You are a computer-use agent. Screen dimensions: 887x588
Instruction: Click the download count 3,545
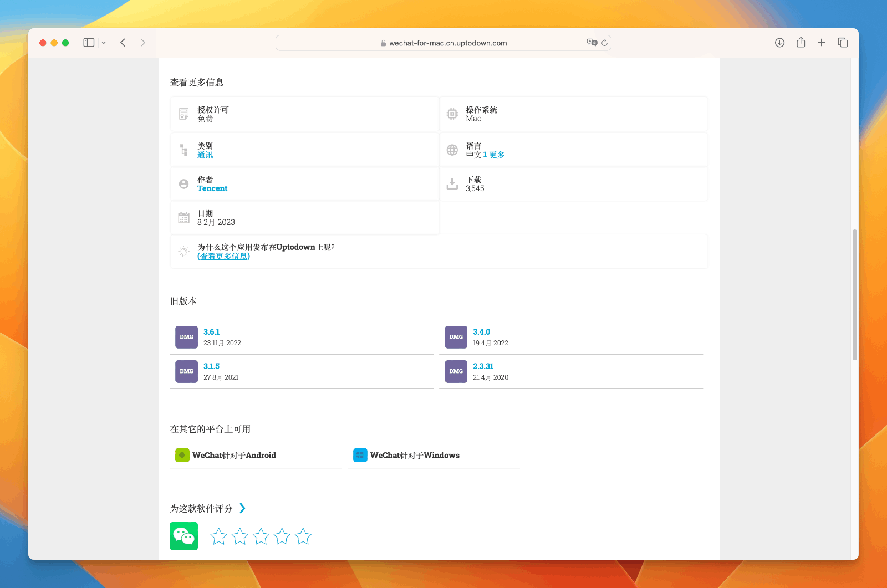(475, 189)
